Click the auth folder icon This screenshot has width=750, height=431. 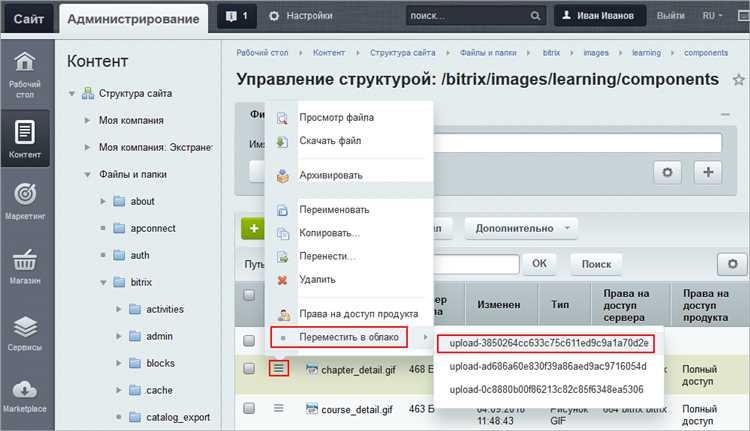pos(119,255)
